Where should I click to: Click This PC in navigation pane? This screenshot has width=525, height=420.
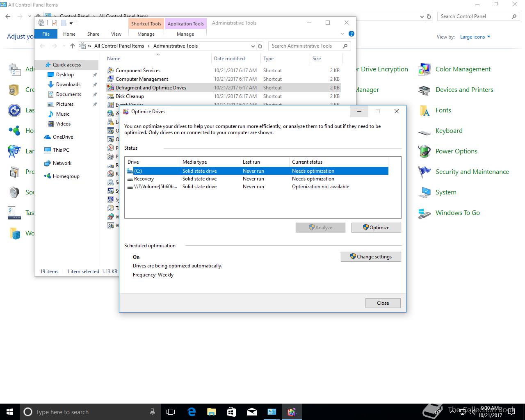[61, 150]
